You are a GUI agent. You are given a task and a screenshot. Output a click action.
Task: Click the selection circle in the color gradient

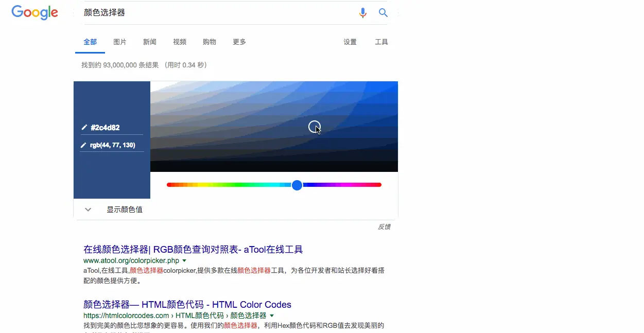pos(315,127)
